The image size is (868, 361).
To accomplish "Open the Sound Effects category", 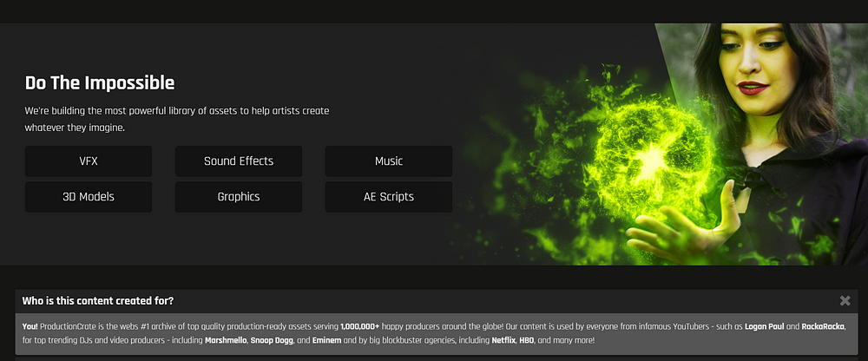I will (x=239, y=161).
